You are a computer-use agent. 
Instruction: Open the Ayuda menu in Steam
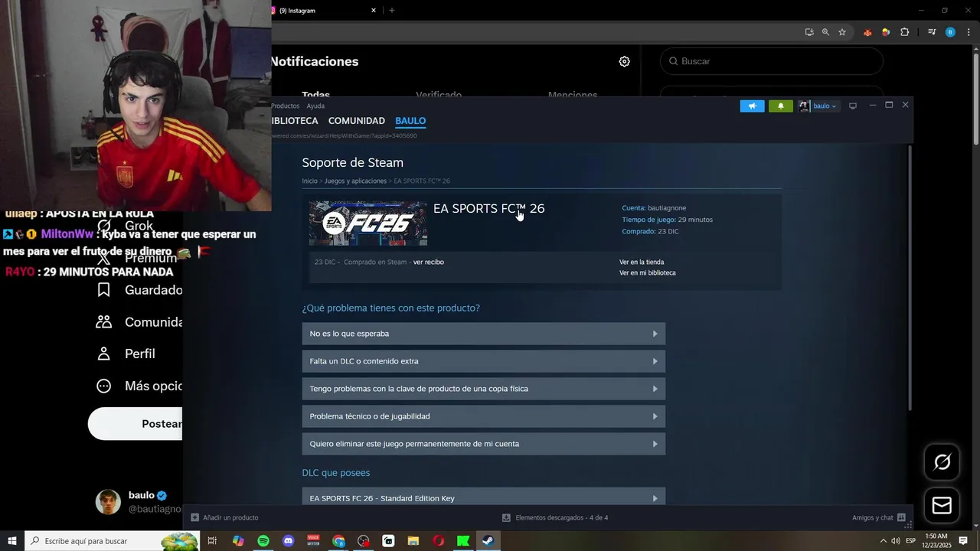point(315,106)
